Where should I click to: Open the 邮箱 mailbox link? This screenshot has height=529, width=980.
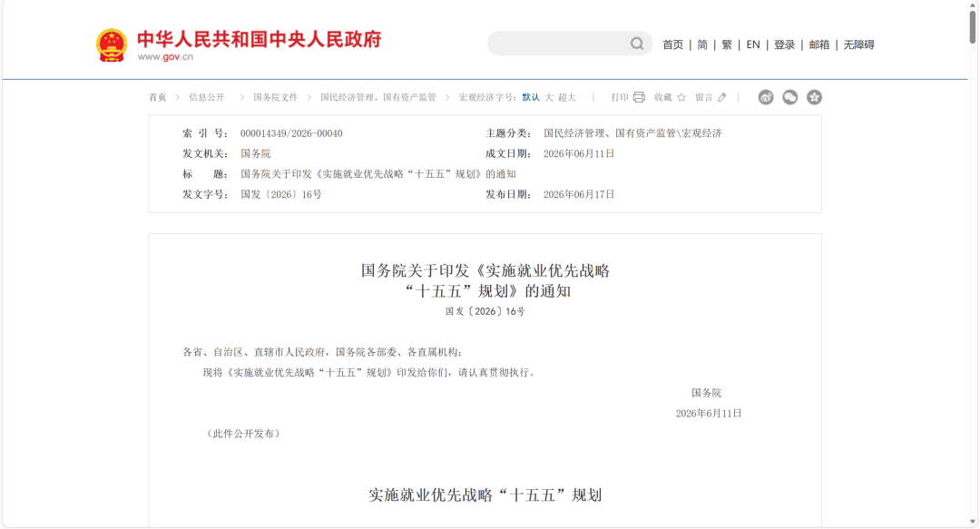pos(819,44)
